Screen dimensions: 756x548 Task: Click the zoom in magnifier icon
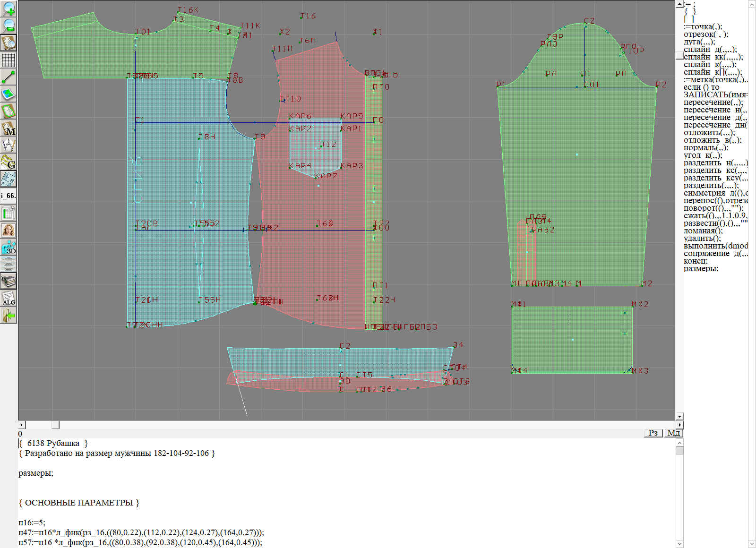pyautogui.click(x=9, y=8)
